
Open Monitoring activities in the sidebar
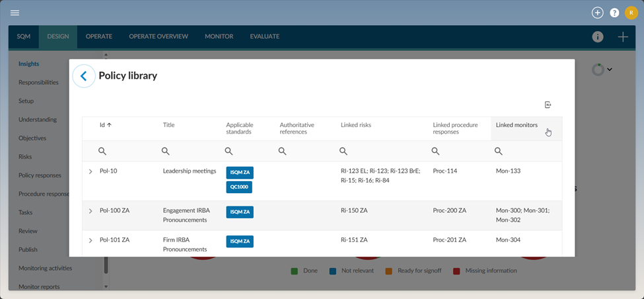[x=45, y=268]
